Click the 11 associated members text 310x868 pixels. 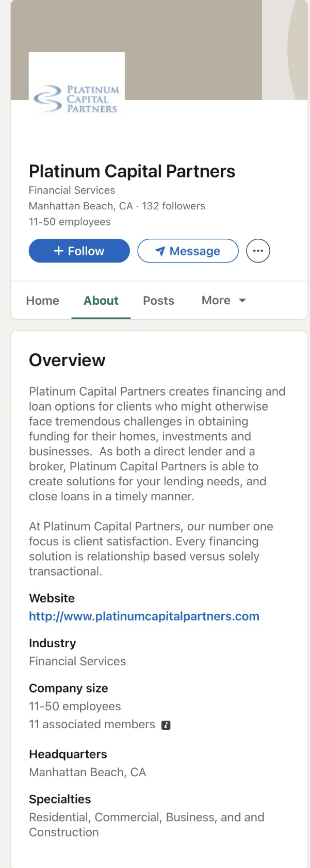(92, 725)
